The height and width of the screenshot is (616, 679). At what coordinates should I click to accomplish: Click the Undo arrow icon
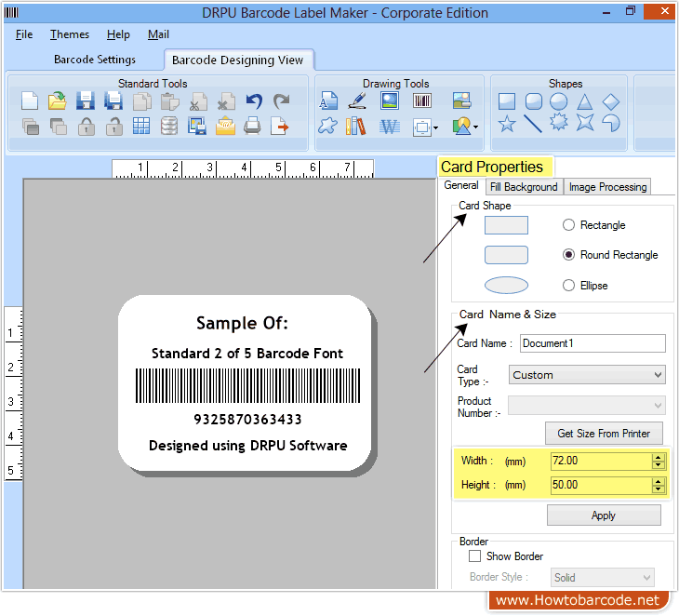point(254,101)
